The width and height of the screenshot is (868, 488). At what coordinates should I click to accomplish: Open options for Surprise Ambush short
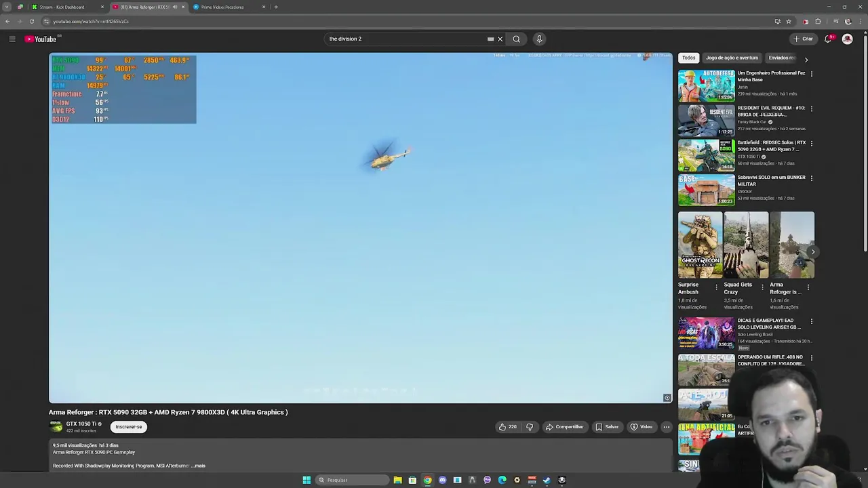click(716, 287)
